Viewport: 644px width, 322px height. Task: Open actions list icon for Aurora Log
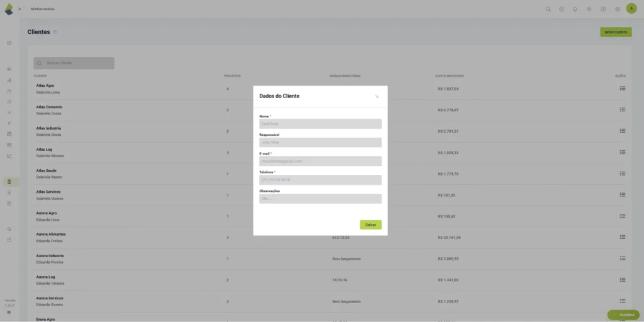coord(622,280)
